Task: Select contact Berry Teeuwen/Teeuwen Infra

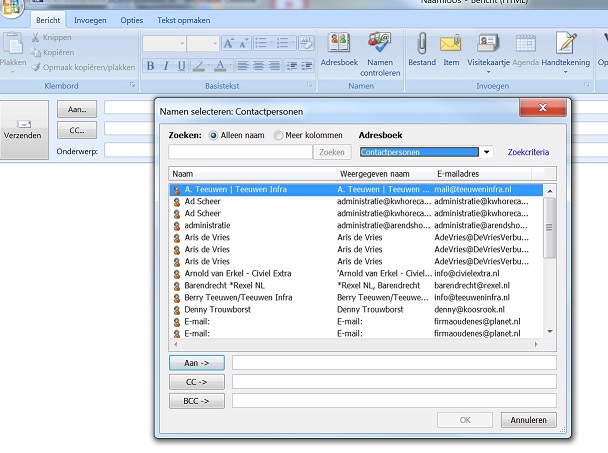Action: (x=356, y=297)
